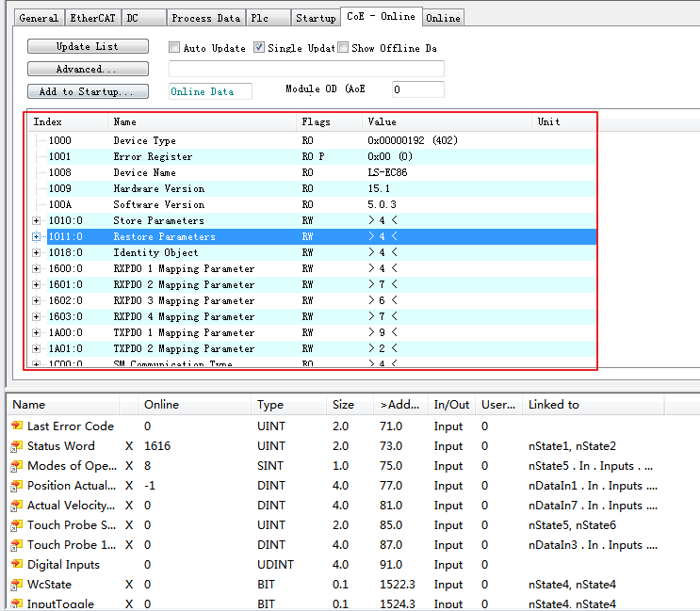Sort variables by Online column header
The height and width of the screenshot is (611, 700).
pos(195,405)
